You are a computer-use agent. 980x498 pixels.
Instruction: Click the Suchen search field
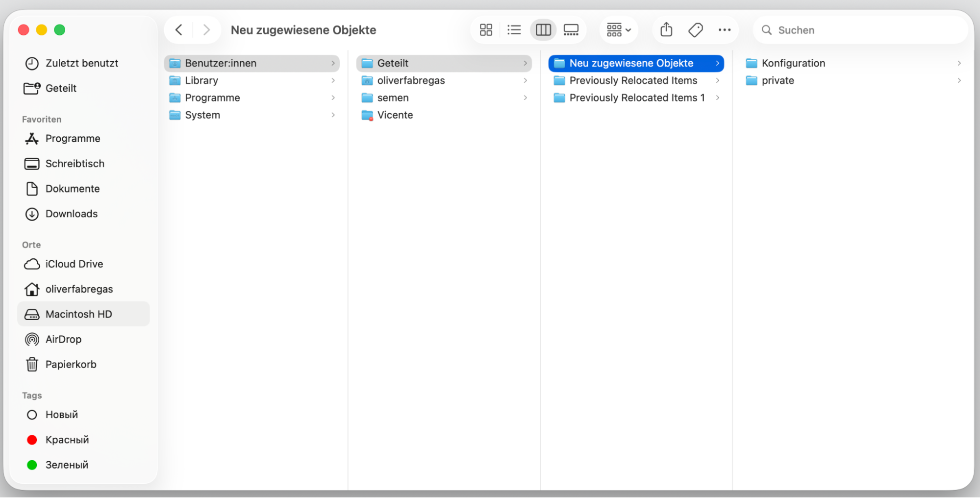coord(860,30)
